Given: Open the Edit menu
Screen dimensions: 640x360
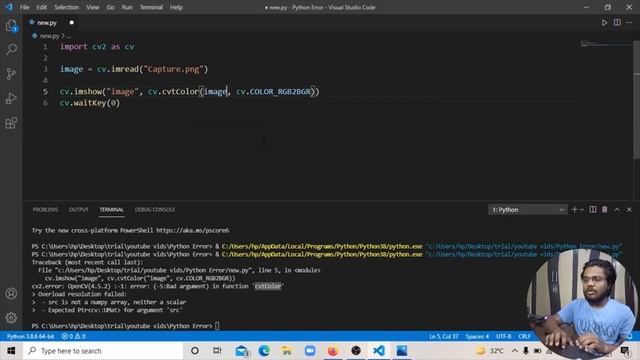Looking at the screenshot, I should (42, 7).
